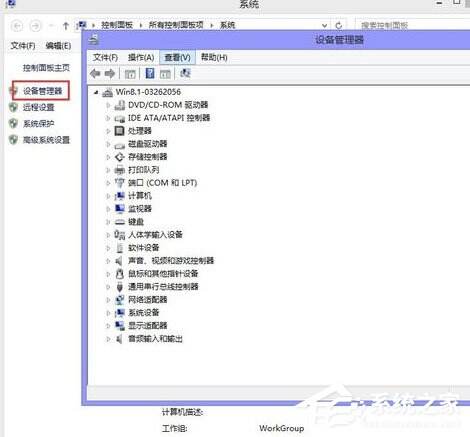Expand the 网络适配器 node
Image resolution: width=470 pixels, height=437 pixels.
click(108, 300)
